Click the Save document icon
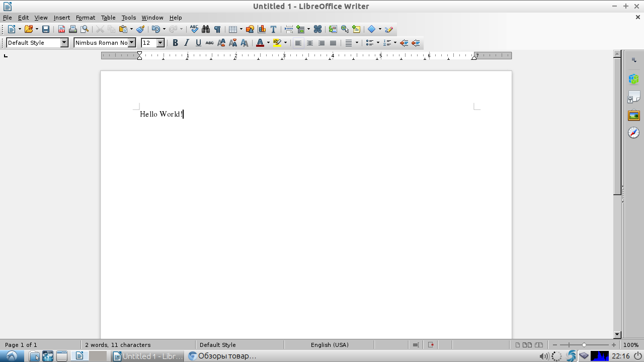Image resolution: width=644 pixels, height=362 pixels. (46, 29)
